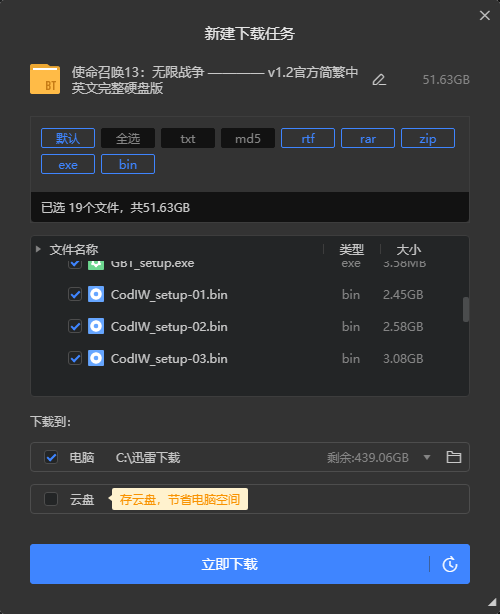
Task: Click the scheduled download clock icon
Action: point(449,564)
